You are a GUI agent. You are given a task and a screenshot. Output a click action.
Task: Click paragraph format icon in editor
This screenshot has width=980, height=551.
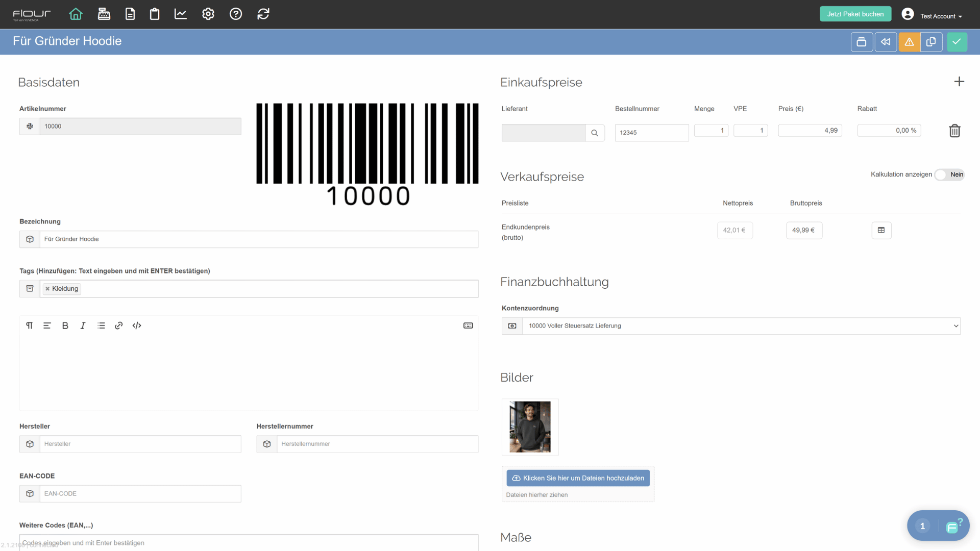(30, 325)
